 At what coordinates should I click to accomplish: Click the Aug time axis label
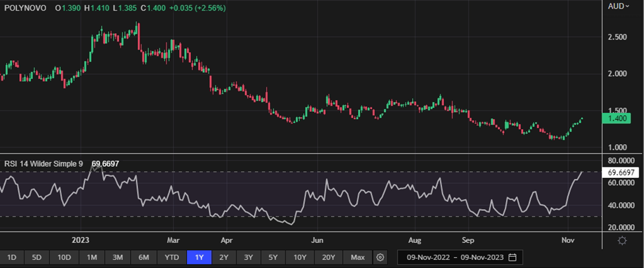point(415,240)
